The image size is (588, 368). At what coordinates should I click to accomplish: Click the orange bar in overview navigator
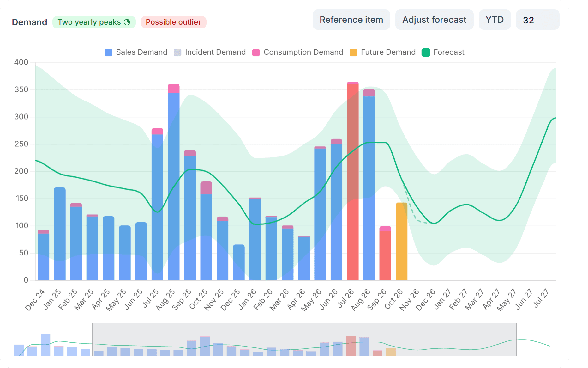pyautogui.click(x=391, y=352)
